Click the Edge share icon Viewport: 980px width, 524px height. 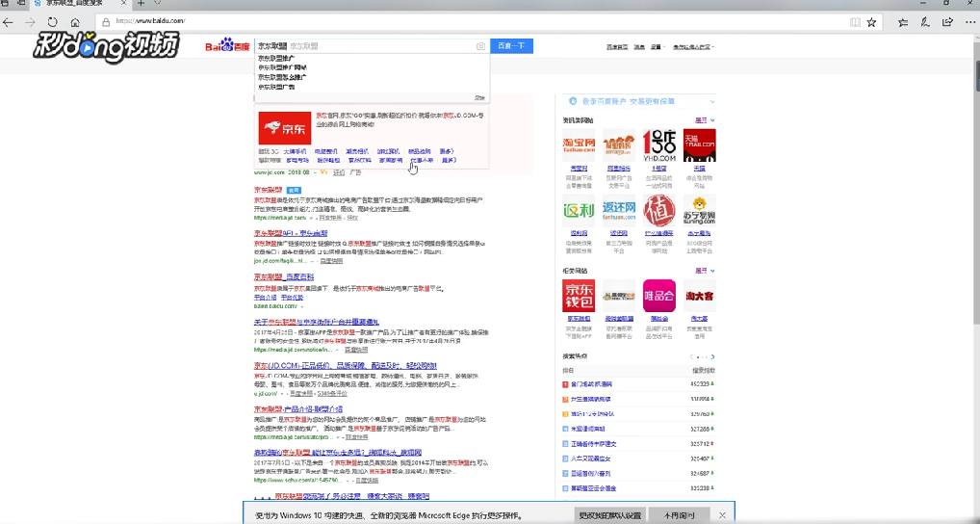click(x=948, y=22)
